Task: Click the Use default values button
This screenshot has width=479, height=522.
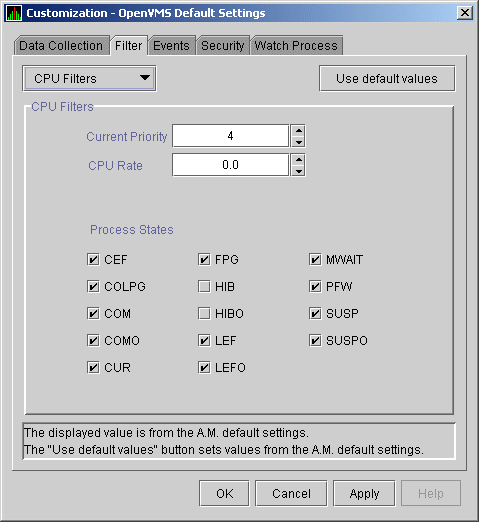Action: point(387,79)
